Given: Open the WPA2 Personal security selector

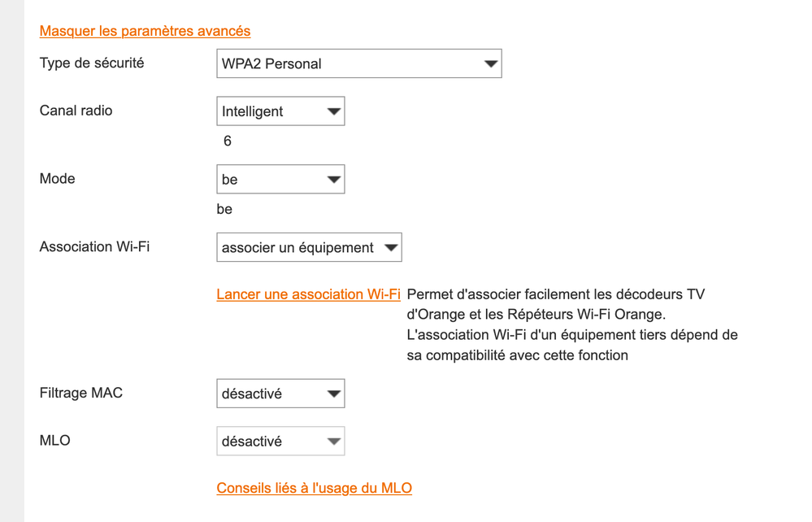Looking at the screenshot, I should click(x=350, y=64).
